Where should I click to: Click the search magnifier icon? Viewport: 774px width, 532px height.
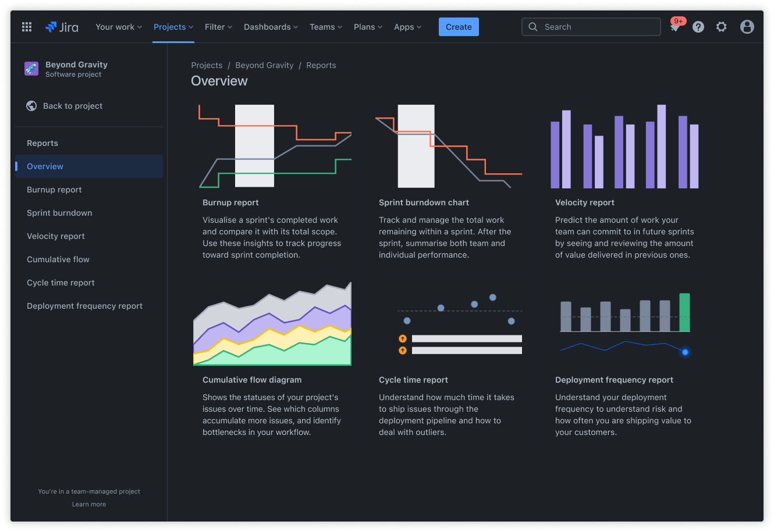coord(532,27)
